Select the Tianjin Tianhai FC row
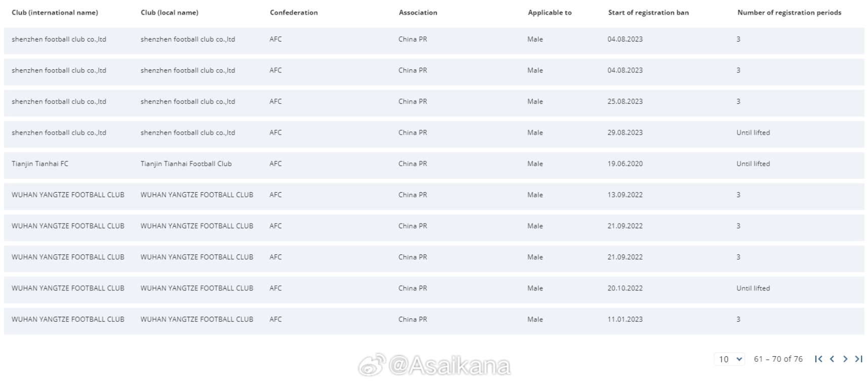The height and width of the screenshot is (383, 868). pyautogui.click(x=434, y=163)
